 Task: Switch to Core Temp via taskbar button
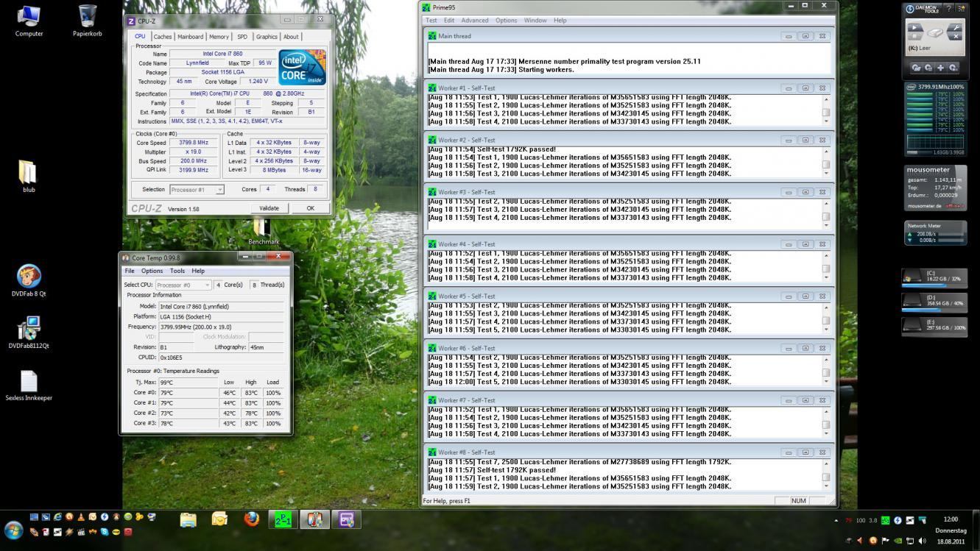pos(314,520)
